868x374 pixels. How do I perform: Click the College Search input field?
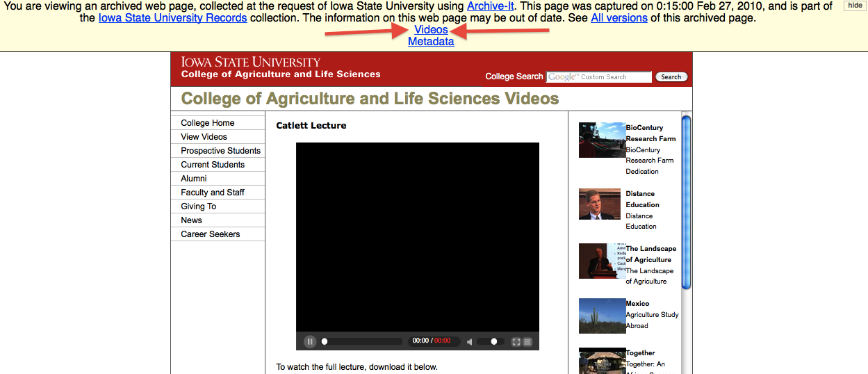[598, 77]
